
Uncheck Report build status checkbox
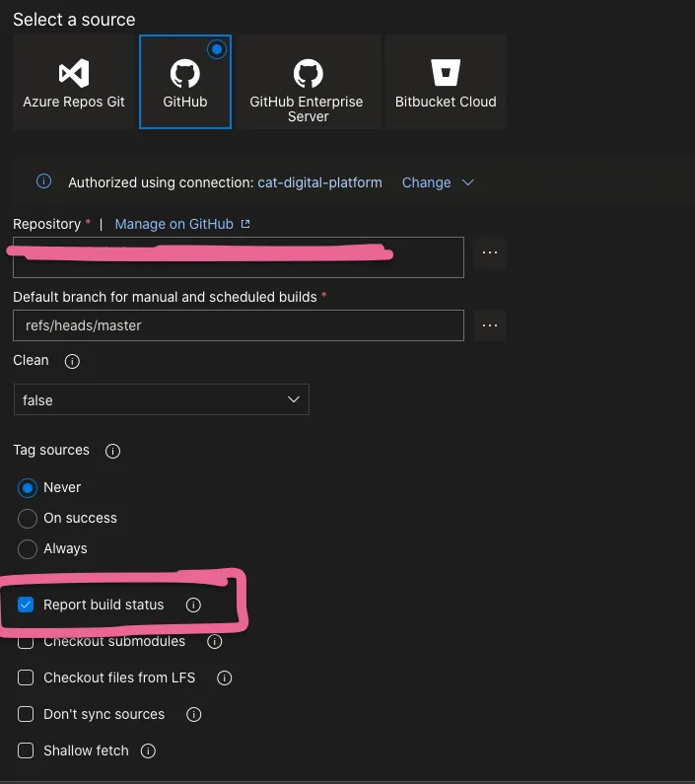pos(26,605)
